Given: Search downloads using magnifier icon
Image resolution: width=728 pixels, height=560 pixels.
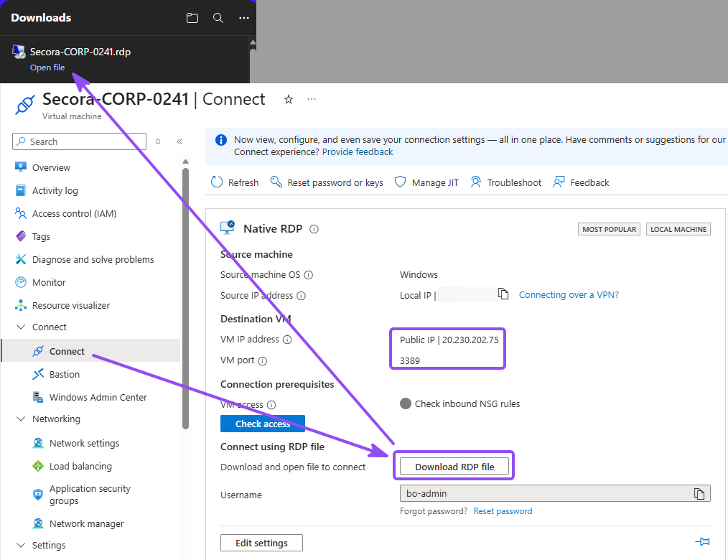Looking at the screenshot, I should (x=218, y=18).
